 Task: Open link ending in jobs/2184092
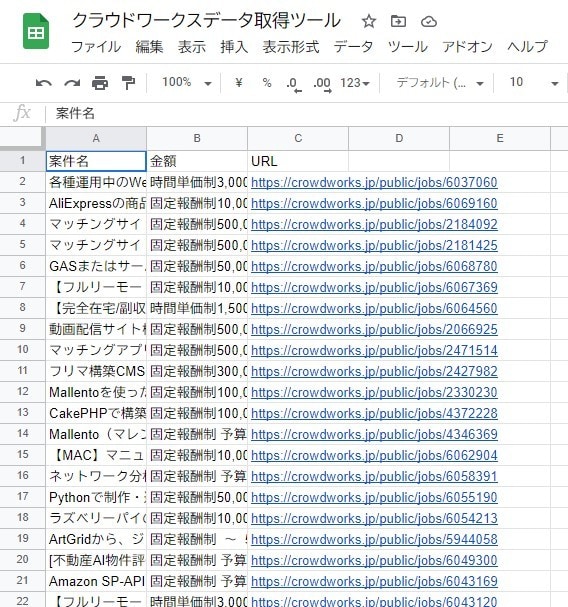coord(374,224)
